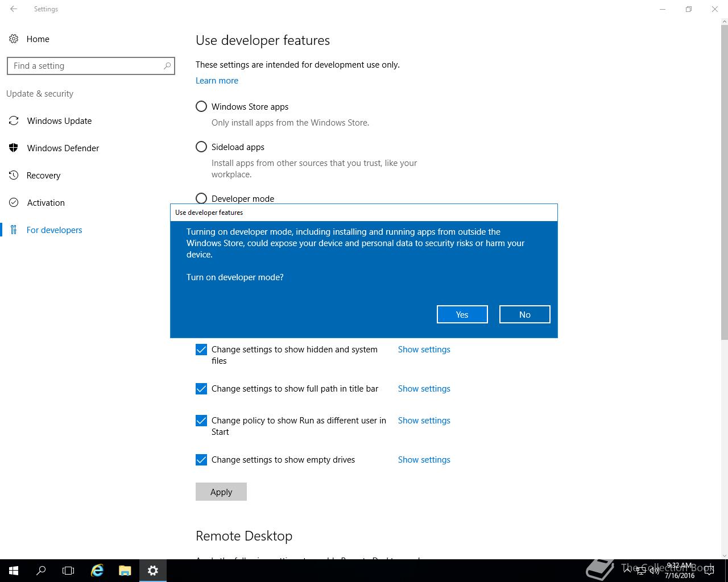
Task: Click the vertical scrollbar thumb
Action: tap(724, 182)
